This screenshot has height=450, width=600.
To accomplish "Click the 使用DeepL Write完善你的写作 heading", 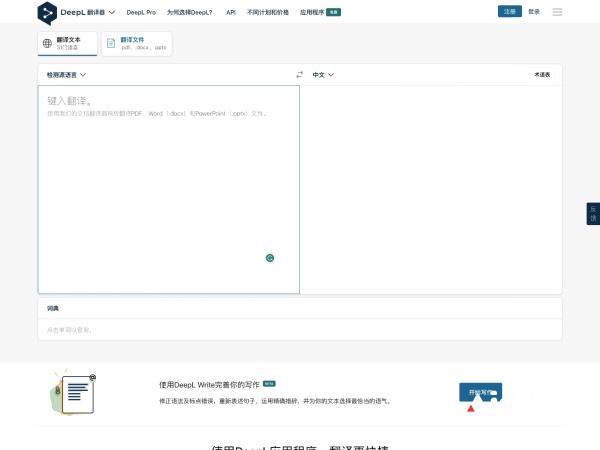I will point(209,385).
